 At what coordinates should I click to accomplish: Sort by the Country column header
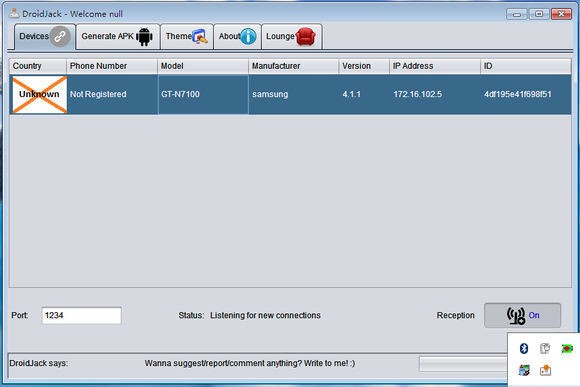(x=38, y=66)
